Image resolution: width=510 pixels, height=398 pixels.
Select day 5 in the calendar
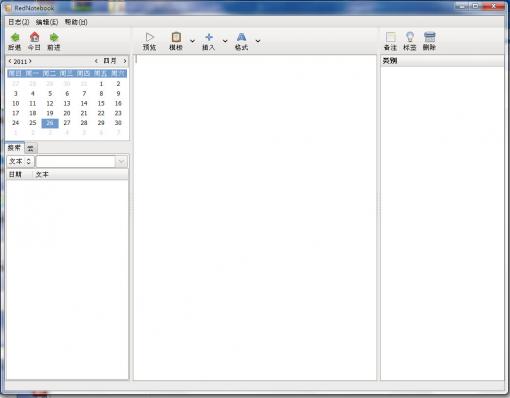tap(50, 94)
